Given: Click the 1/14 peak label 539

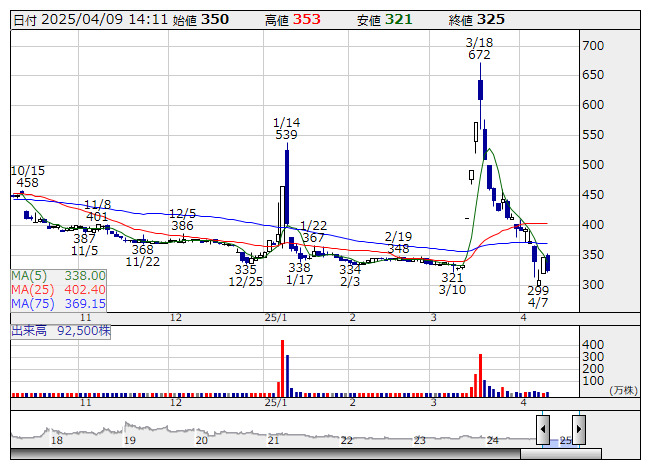Looking at the screenshot, I should tap(287, 135).
